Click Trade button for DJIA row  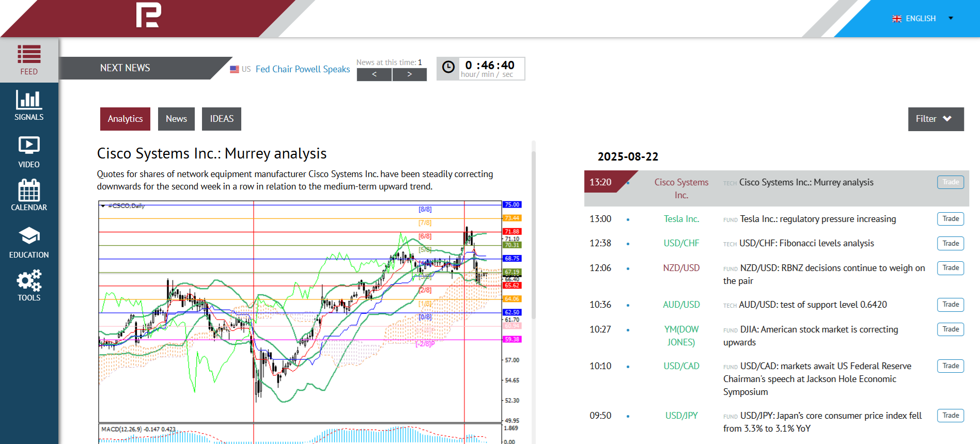tap(950, 329)
